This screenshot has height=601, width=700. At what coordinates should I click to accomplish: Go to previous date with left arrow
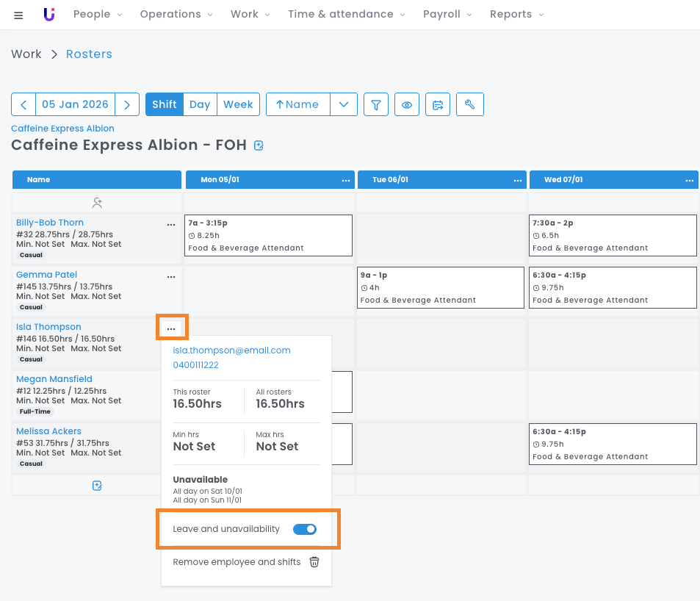[24, 104]
